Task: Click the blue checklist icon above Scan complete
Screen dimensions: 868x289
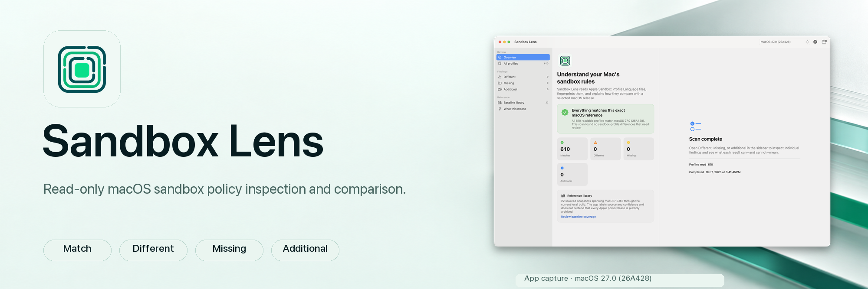Action: [x=695, y=127]
